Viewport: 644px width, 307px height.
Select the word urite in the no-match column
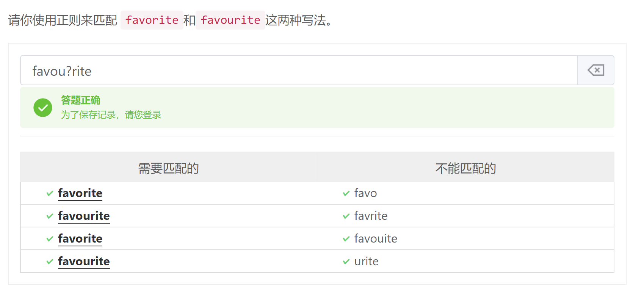366,262
